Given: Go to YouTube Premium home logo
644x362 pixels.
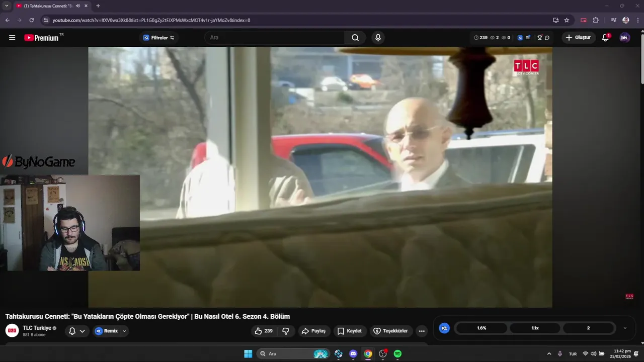Looking at the screenshot, I should (41, 38).
